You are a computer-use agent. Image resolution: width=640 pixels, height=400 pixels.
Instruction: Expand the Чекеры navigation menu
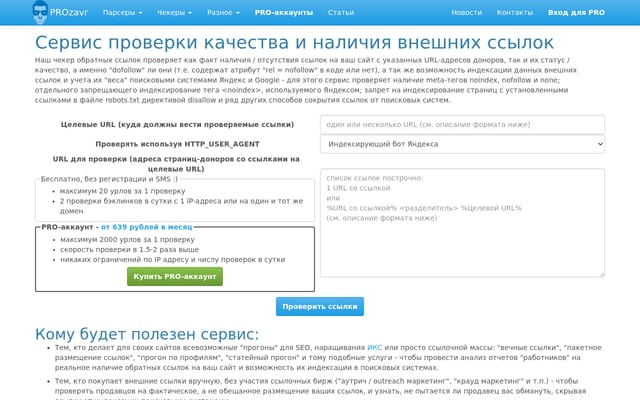click(x=174, y=13)
